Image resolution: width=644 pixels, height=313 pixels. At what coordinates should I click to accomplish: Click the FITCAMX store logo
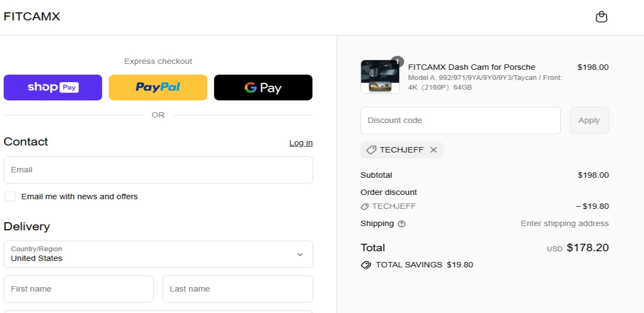click(32, 16)
